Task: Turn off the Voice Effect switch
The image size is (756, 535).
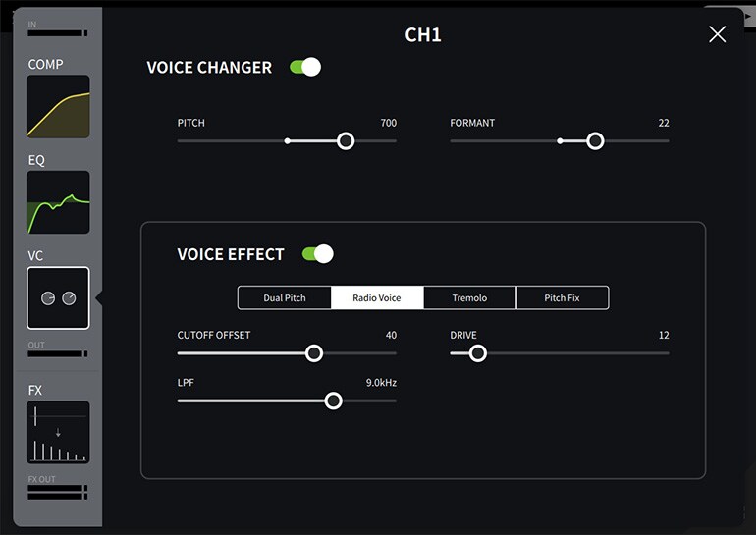Action: coord(318,254)
